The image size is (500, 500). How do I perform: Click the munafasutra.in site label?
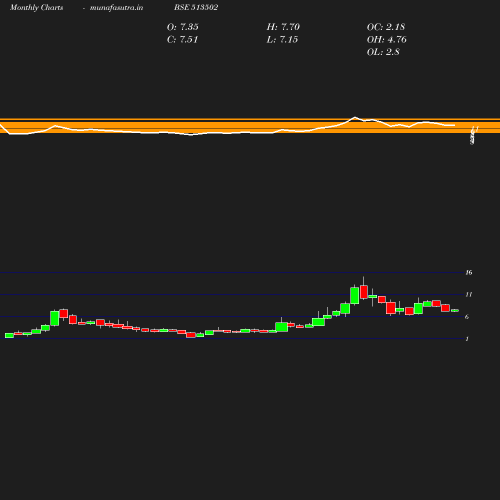pos(116,7)
